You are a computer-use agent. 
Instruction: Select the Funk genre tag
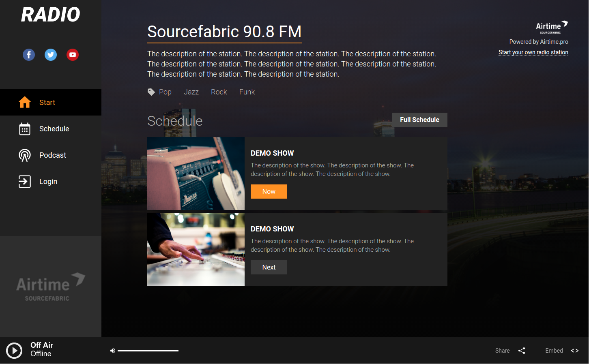[247, 92]
